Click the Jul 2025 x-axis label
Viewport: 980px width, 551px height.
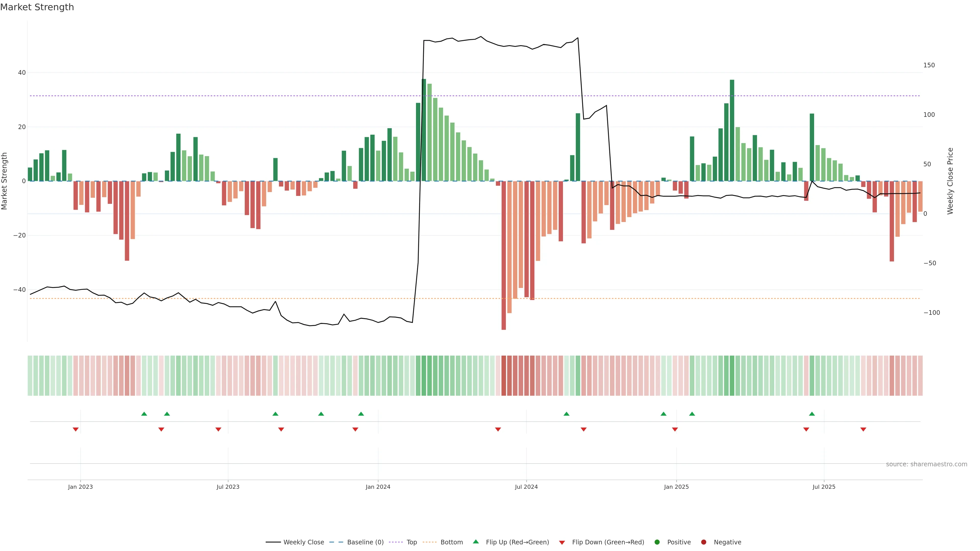coord(824,487)
